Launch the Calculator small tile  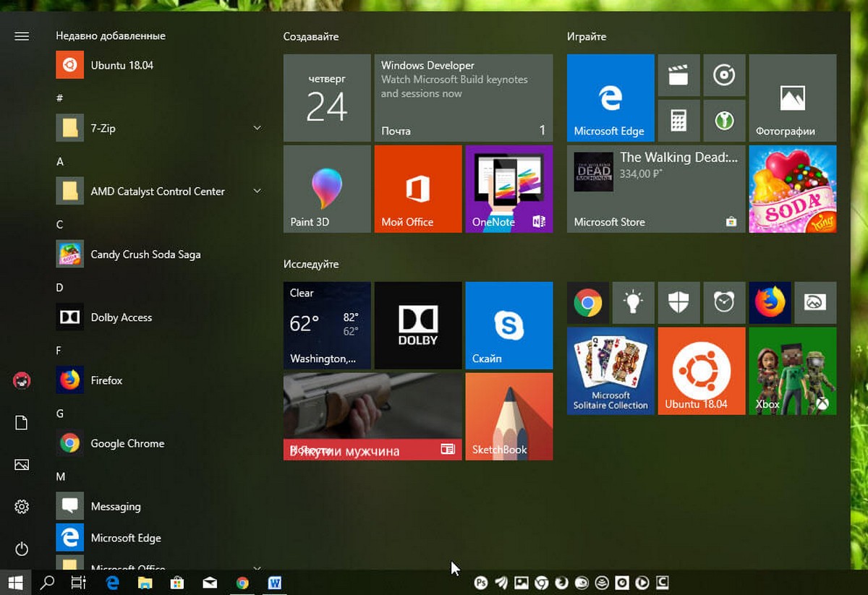coord(678,121)
